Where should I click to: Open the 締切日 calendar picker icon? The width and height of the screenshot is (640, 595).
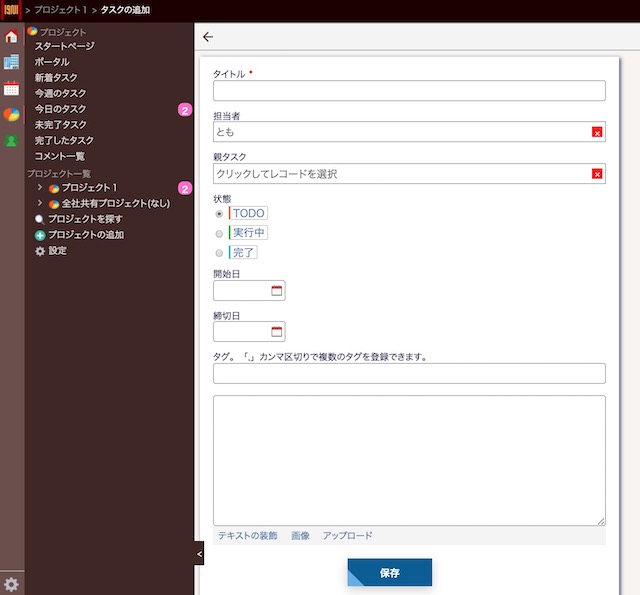click(276, 331)
